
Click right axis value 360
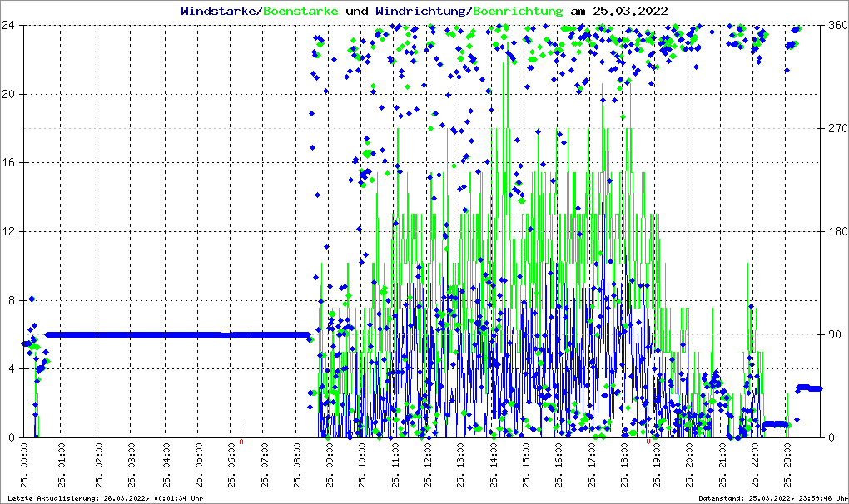tap(837, 25)
